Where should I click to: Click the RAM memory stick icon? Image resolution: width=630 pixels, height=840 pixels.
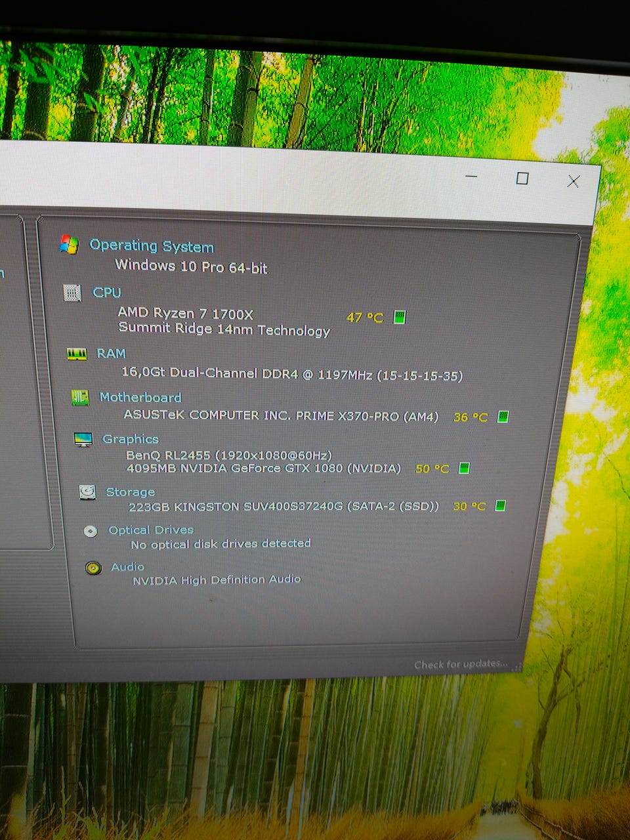pyautogui.click(x=77, y=354)
